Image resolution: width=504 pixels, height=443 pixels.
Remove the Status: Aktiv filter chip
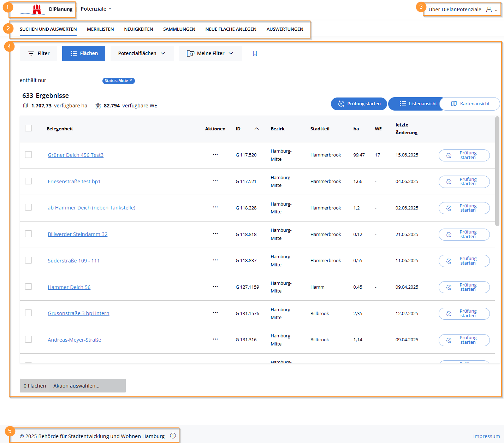[131, 81]
